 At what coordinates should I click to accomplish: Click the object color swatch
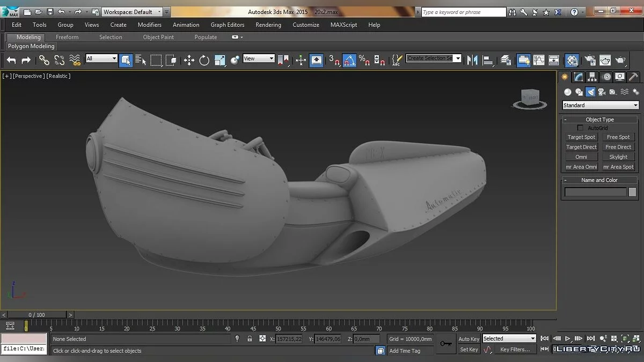(x=632, y=192)
